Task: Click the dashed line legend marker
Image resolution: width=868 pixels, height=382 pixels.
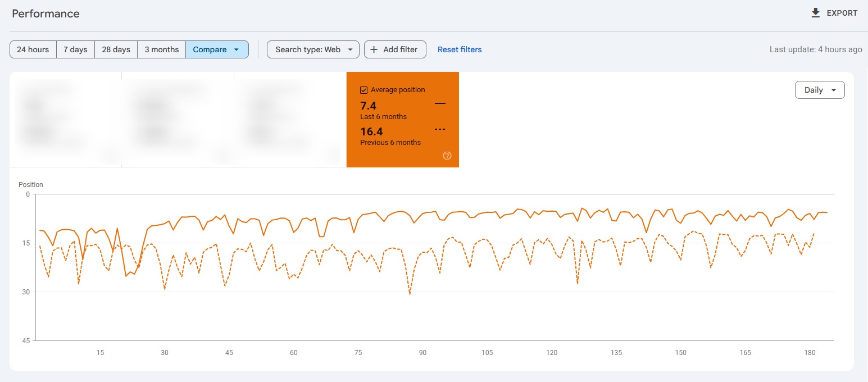Action: point(440,130)
